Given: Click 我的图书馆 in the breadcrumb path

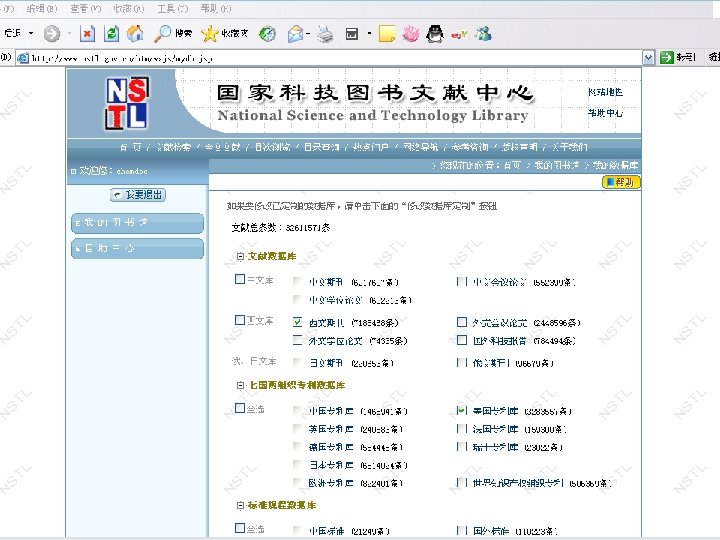Looking at the screenshot, I should (x=556, y=165).
